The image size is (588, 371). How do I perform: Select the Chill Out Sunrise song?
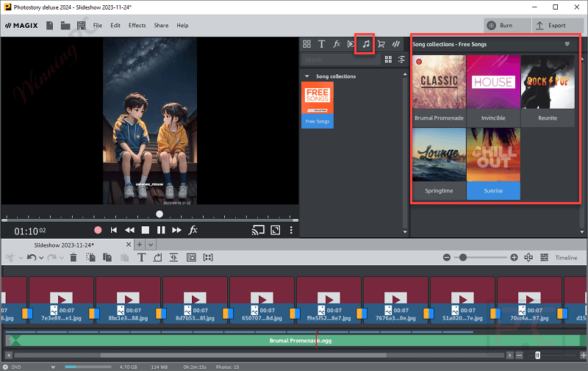[x=493, y=164]
